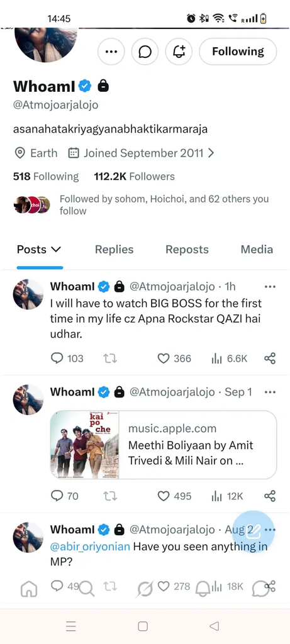This screenshot has height=644, width=290.
Task: Open more options for the Sep 1 post
Action: (270, 392)
